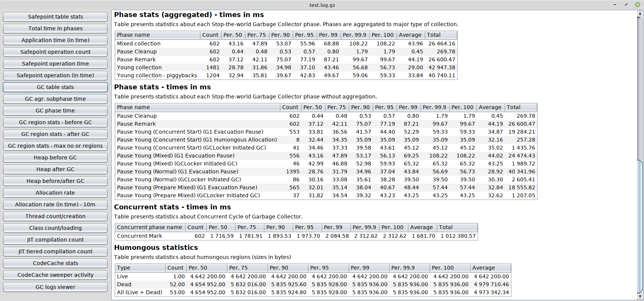
Task: Click the Concurrent stats - times in ms heading
Action: (x=172, y=207)
